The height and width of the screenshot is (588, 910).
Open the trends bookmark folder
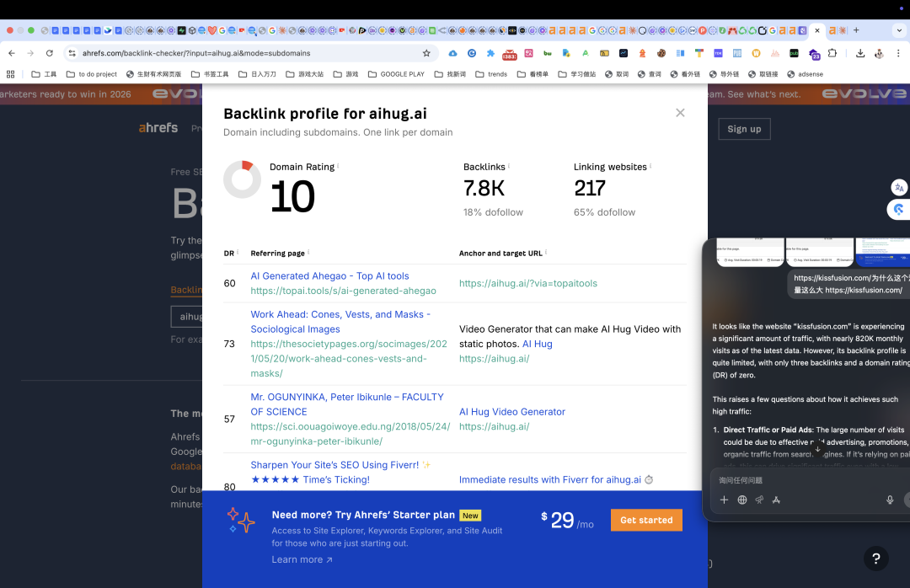[x=491, y=74]
